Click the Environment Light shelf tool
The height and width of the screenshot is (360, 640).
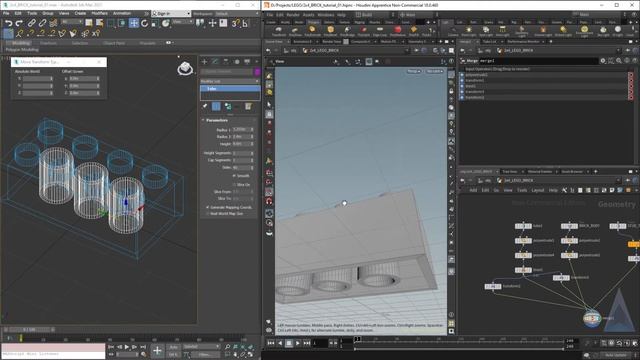(x=584, y=31)
